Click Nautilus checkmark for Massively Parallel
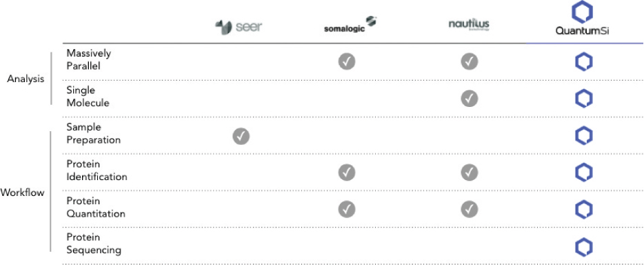 469,61
